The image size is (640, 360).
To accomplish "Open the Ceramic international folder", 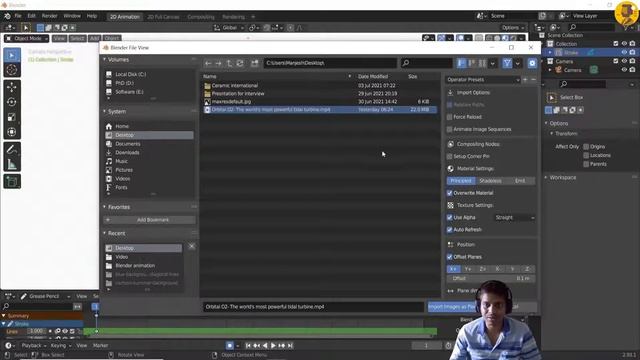I will [x=235, y=86].
